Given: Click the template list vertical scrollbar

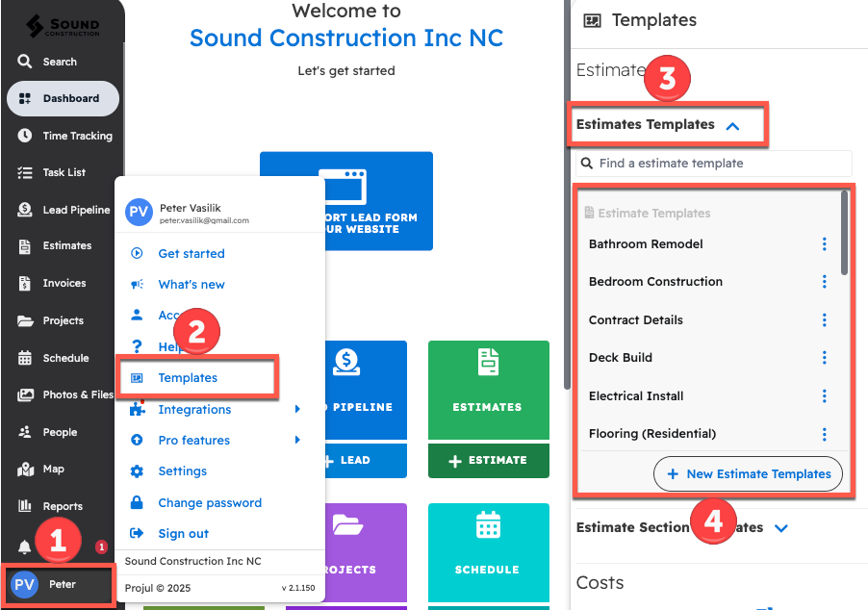Looking at the screenshot, I should pos(845,233).
